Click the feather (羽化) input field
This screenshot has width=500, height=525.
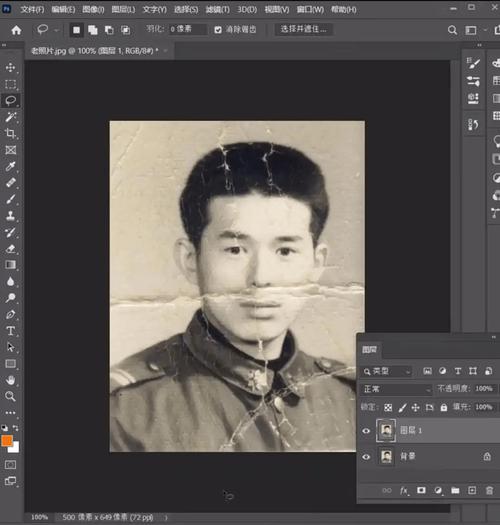[x=187, y=29]
